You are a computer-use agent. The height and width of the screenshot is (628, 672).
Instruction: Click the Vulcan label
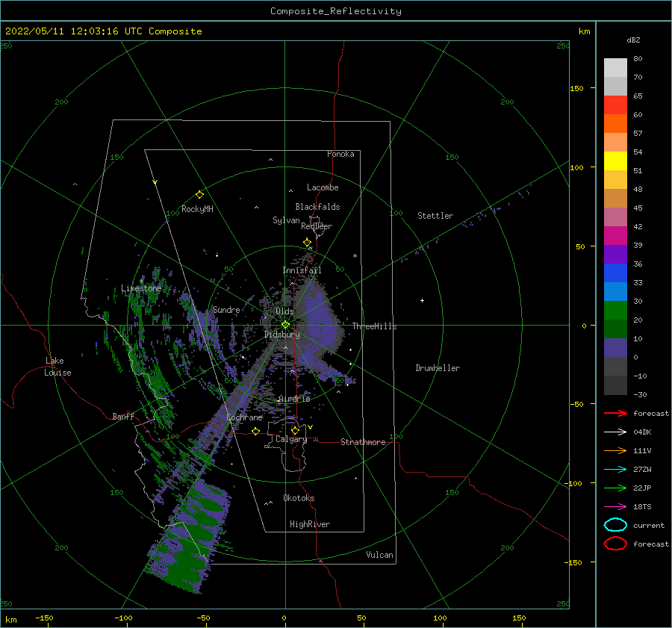pos(380,555)
